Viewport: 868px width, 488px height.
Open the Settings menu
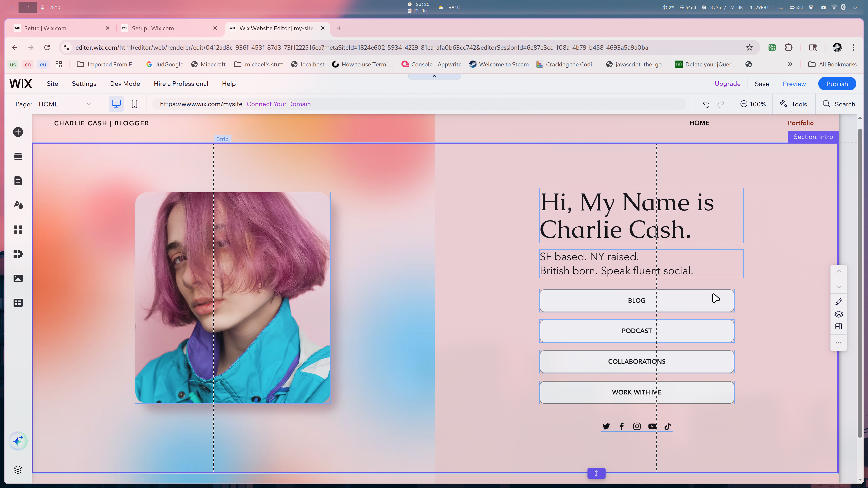84,84
